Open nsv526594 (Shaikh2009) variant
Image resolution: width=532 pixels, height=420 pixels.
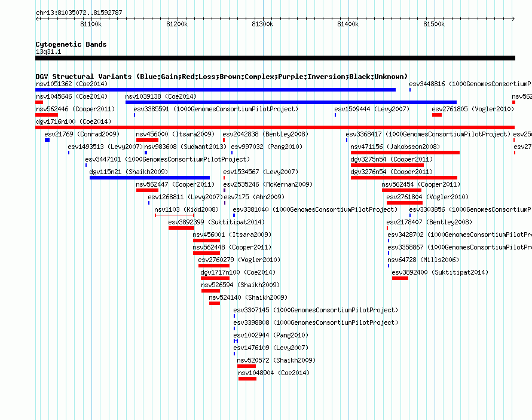[x=240, y=285]
